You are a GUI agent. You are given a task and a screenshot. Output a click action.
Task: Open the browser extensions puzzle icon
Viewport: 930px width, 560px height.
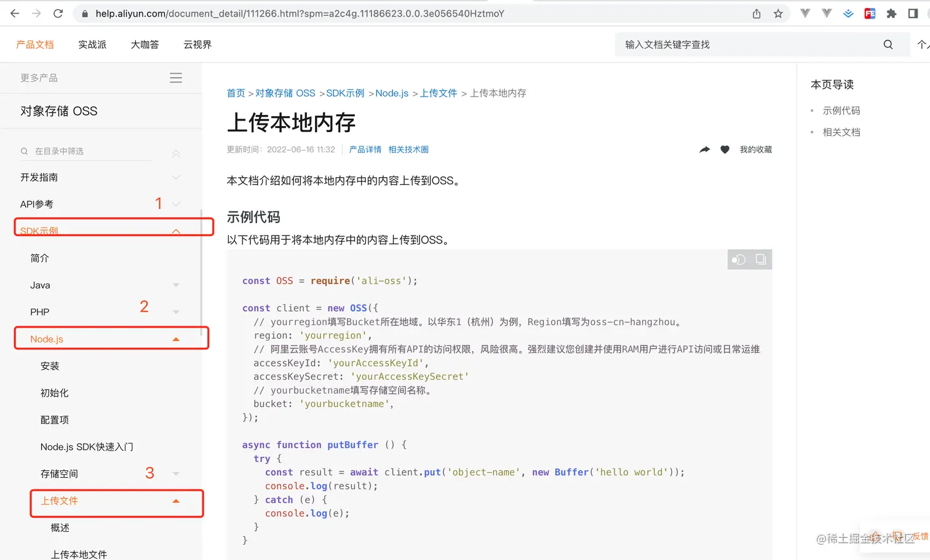(891, 14)
